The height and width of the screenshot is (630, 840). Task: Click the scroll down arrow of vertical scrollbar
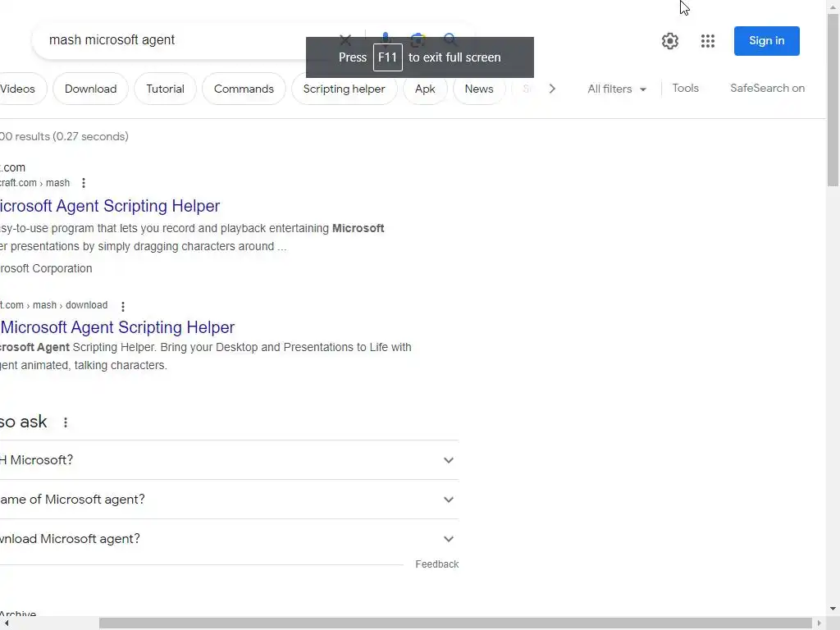(833, 609)
